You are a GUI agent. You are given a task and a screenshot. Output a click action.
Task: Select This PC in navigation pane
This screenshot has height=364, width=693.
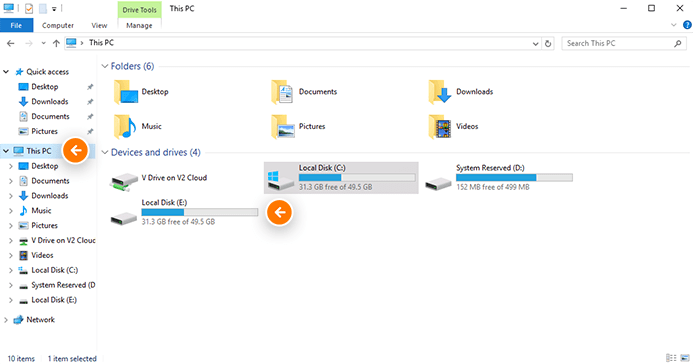pyautogui.click(x=38, y=151)
